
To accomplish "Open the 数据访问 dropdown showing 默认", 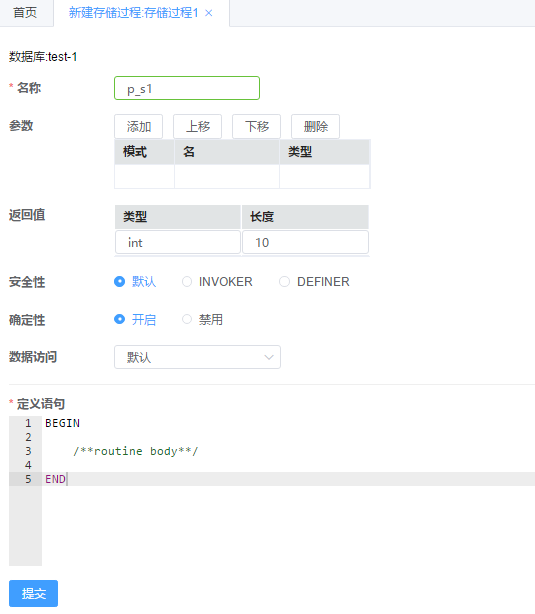I will coord(197,357).
